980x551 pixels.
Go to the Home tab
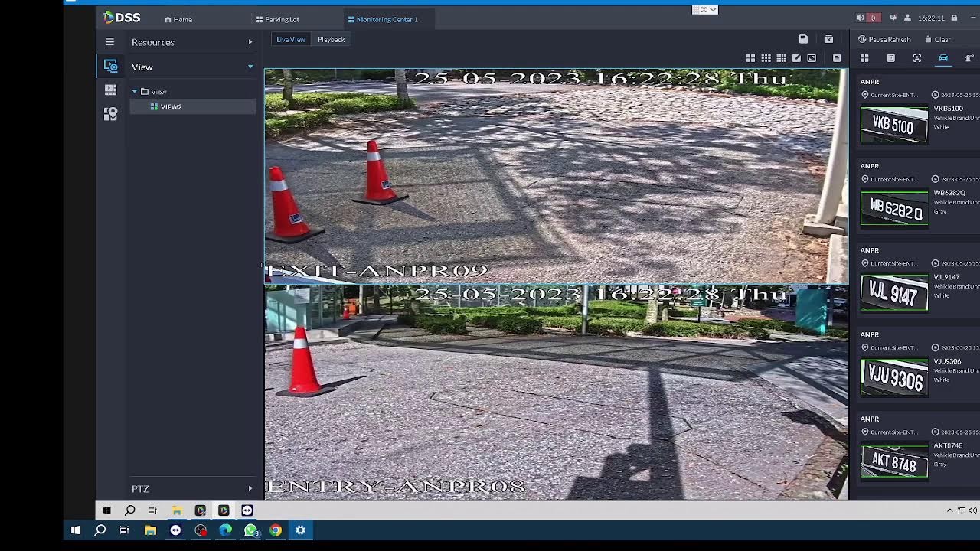coord(178,19)
